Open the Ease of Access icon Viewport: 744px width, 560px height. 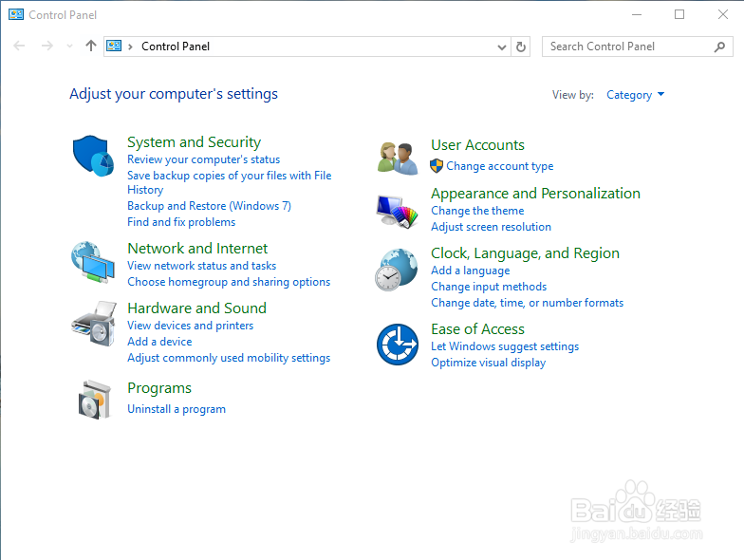[398, 345]
